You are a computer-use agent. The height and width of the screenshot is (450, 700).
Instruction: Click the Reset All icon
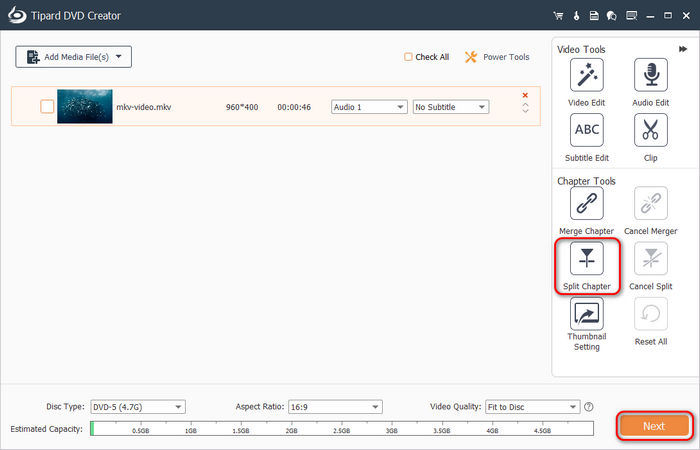(651, 314)
